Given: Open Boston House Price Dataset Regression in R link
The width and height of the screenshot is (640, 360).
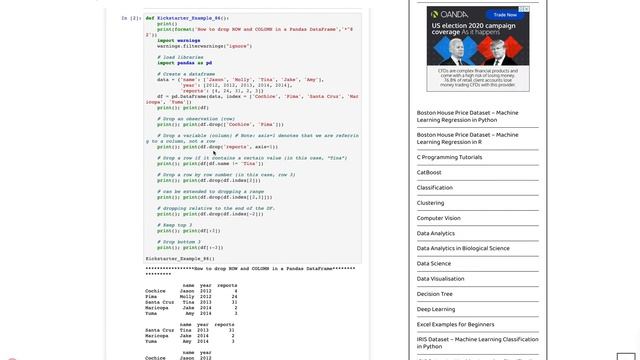Looking at the screenshot, I should point(467,138).
